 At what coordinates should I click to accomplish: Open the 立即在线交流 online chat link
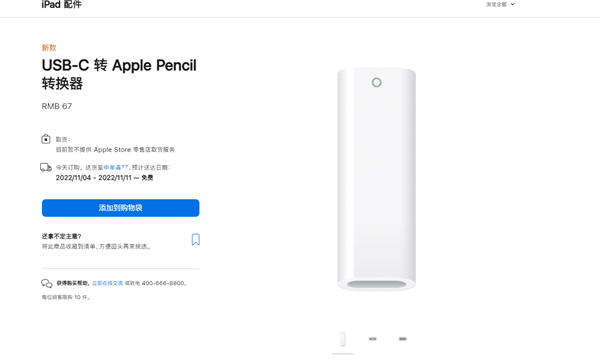(108, 283)
